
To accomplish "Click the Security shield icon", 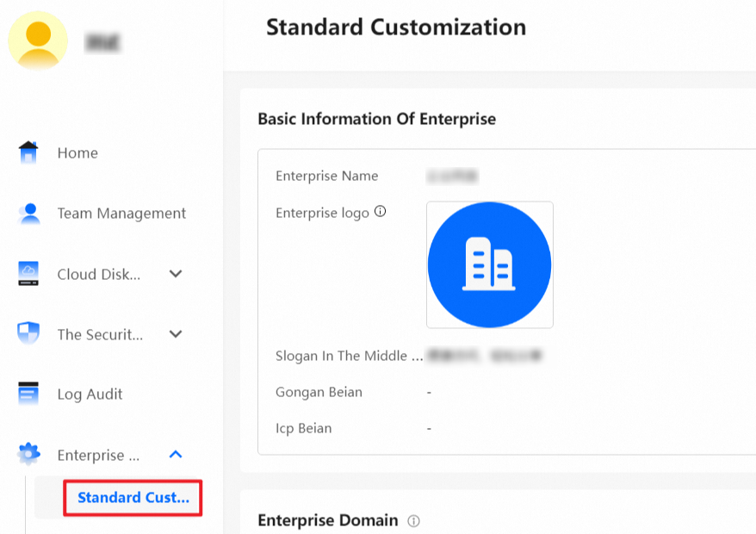I will click(x=29, y=334).
